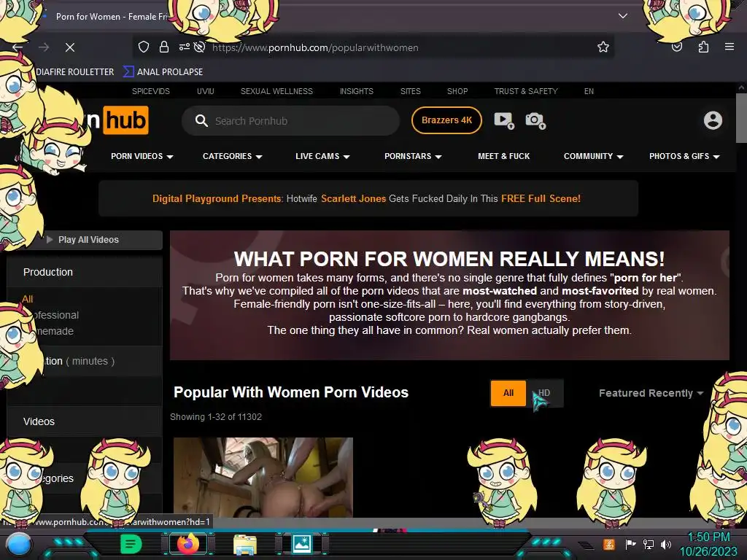Screen dimensions: 747x560
Task: Click the Java update tray icon
Action: [x=609, y=544]
